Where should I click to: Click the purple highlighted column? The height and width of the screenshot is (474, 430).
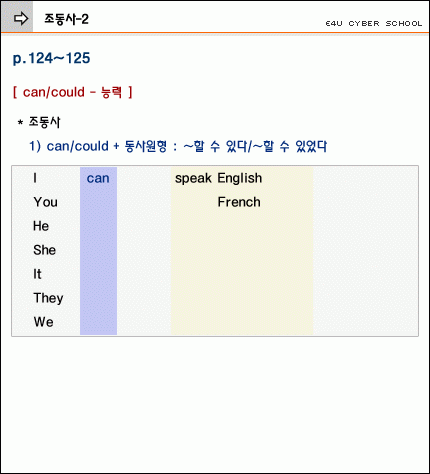(98, 251)
